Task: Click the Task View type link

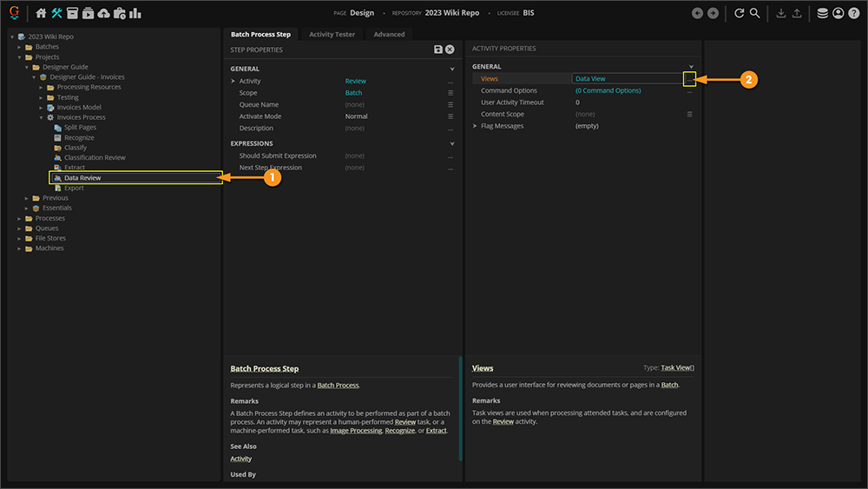Action: pyautogui.click(x=677, y=368)
